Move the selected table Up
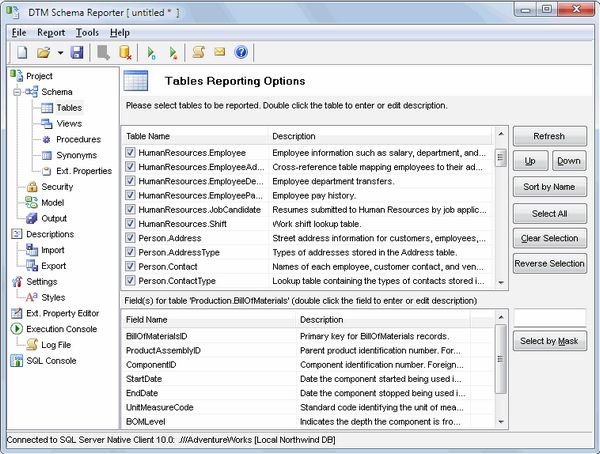The width and height of the screenshot is (600, 454). 530,161
